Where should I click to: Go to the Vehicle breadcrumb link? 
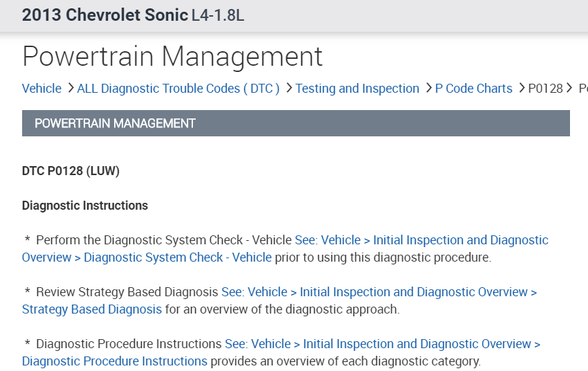click(x=42, y=89)
